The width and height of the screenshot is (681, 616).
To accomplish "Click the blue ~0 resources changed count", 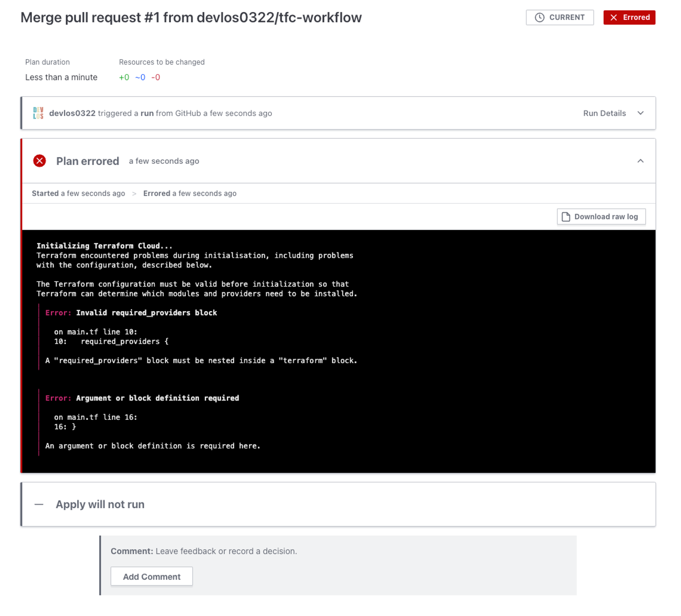I will [140, 77].
